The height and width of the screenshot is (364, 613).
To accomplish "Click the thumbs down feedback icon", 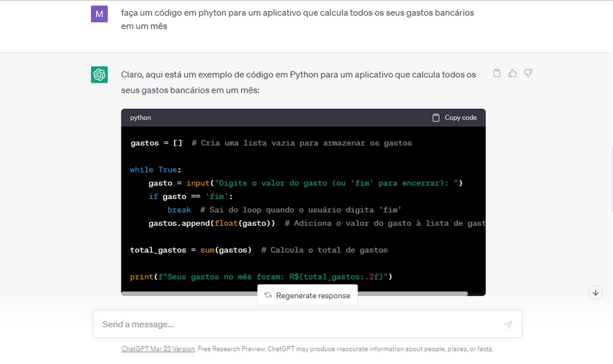I will (528, 73).
